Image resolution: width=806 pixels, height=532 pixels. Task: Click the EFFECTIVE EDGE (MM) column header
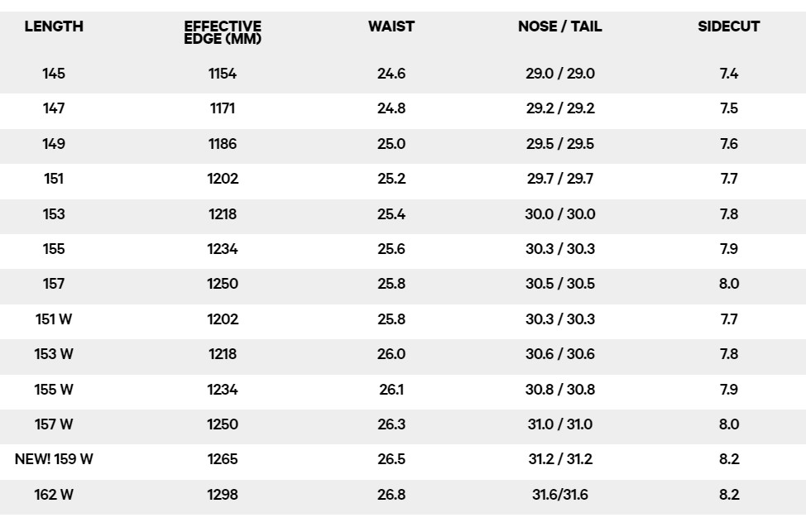223,32
